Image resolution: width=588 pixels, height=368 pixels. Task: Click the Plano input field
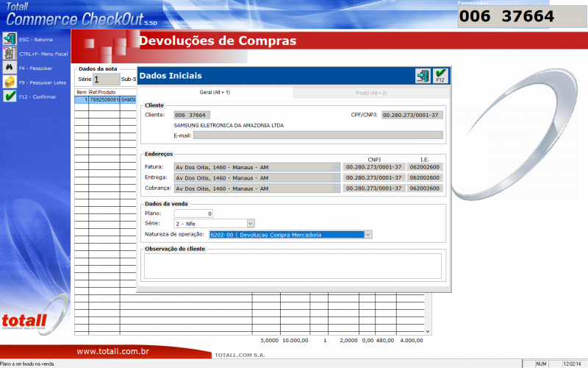[x=193, y=213]
